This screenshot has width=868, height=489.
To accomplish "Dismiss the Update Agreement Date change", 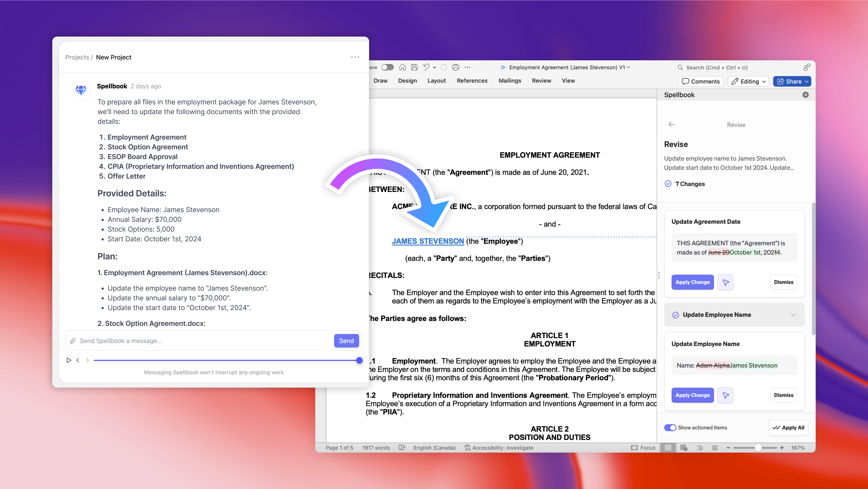I will point(783,282).
